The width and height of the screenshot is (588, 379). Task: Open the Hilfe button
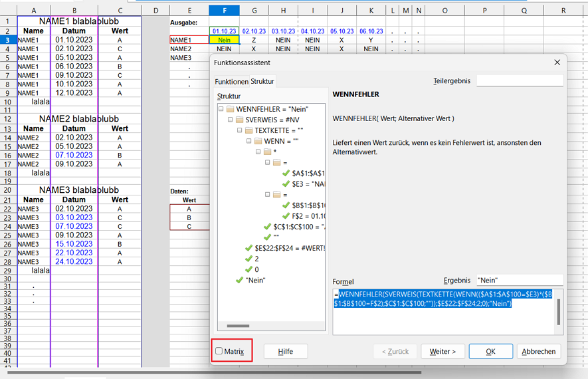286,352
